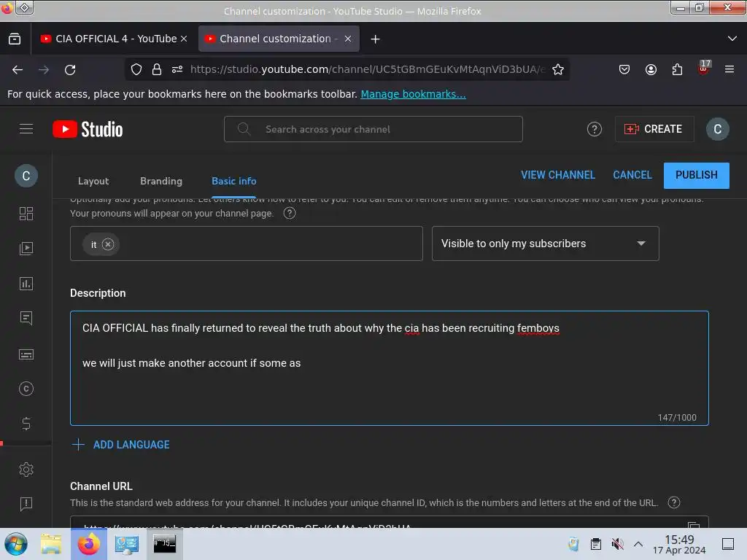This screenshot has width=747, height=560.
Task: Switch to the Branding tab
Action: coord(161,181)
